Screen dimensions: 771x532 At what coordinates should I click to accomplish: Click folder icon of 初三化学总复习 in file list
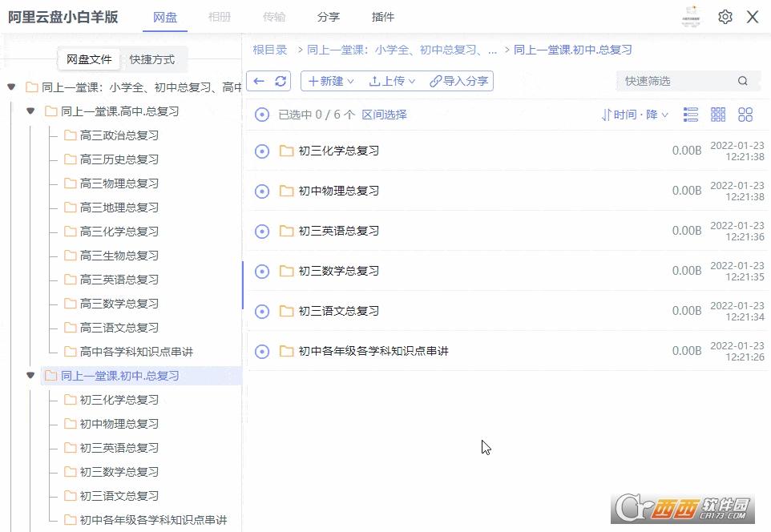(x=286, y=151)
